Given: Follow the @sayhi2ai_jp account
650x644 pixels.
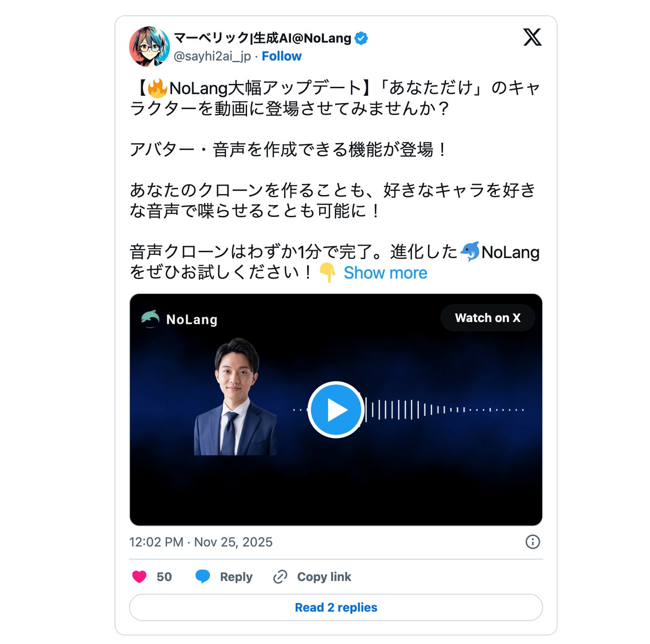Looking at the screenshot, I should click(x=281, y=56).
